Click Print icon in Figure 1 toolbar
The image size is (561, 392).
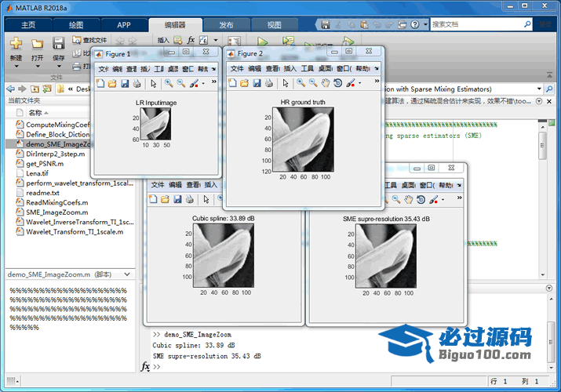pos(137,83)
